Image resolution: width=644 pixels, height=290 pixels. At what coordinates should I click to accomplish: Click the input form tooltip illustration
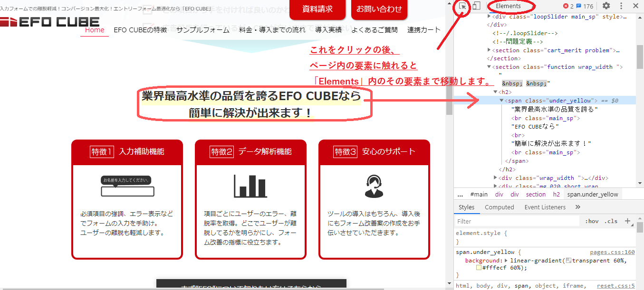[x=127, y=186]
